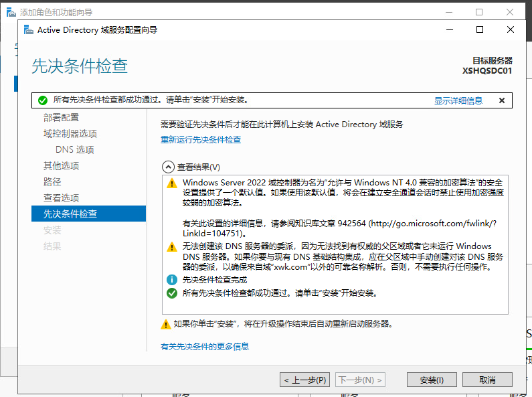The image size is (532, 397).
Task: Select 其他选项 step in sidebar
Action: tap(61, 165)
